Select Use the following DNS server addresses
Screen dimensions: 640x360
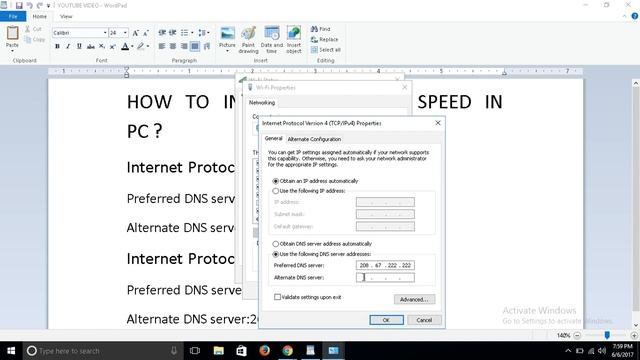pos(276,254)
